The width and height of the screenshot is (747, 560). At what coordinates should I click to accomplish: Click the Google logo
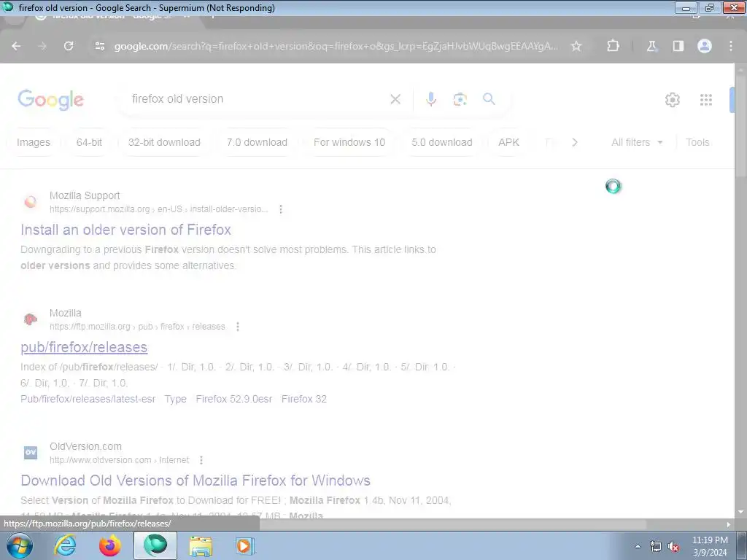[51, 100]
